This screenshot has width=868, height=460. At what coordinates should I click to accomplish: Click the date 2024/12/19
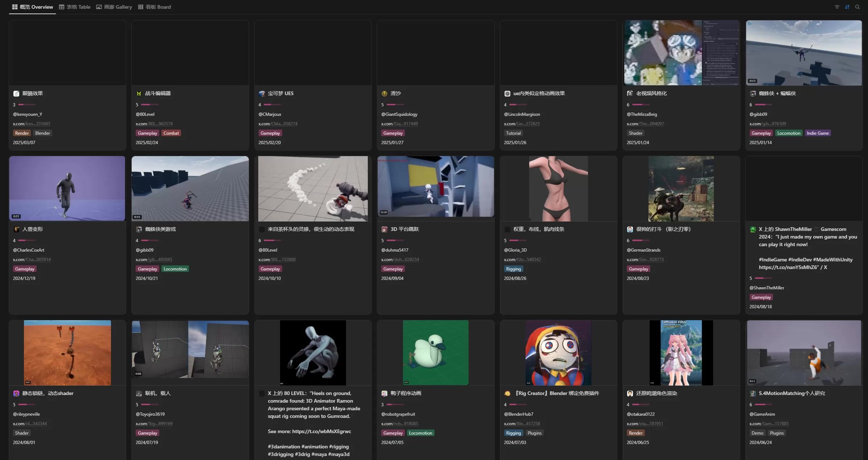click(24, 278)
